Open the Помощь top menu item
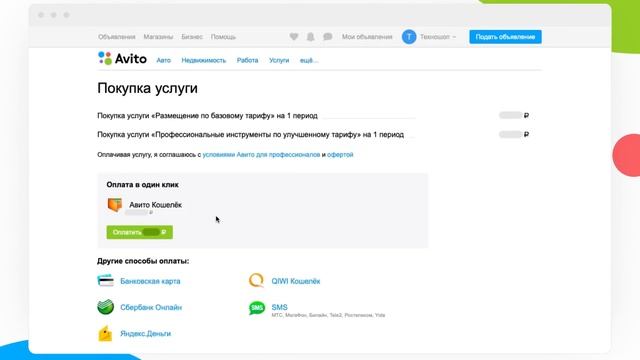640x360 pixels. pos(223,37)
